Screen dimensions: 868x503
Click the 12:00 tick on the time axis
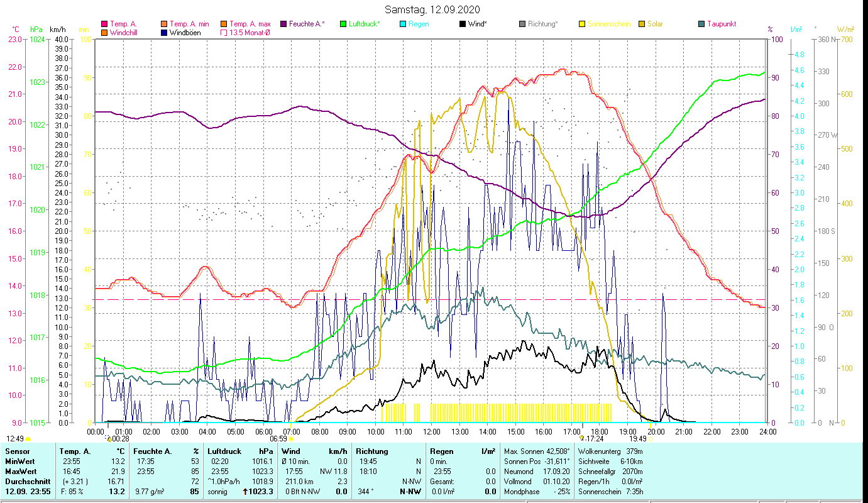tap(431, 431)
